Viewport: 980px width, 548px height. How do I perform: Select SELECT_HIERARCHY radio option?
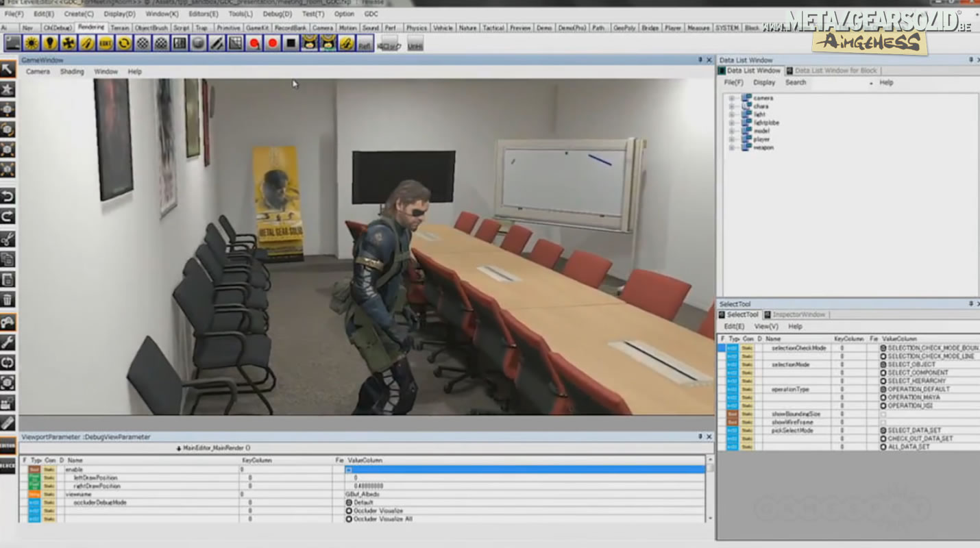point(883,381)
